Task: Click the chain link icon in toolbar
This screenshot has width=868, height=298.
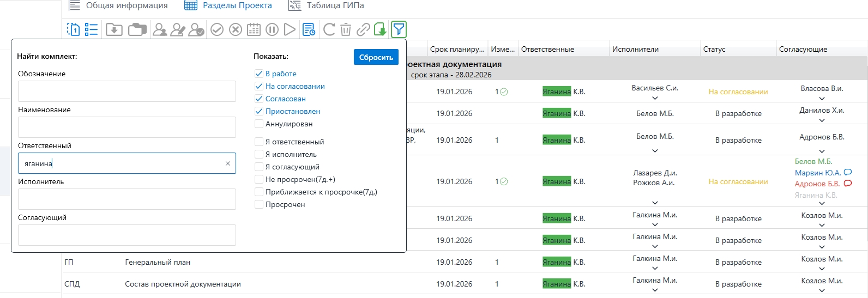Action: tap(363, 29)
